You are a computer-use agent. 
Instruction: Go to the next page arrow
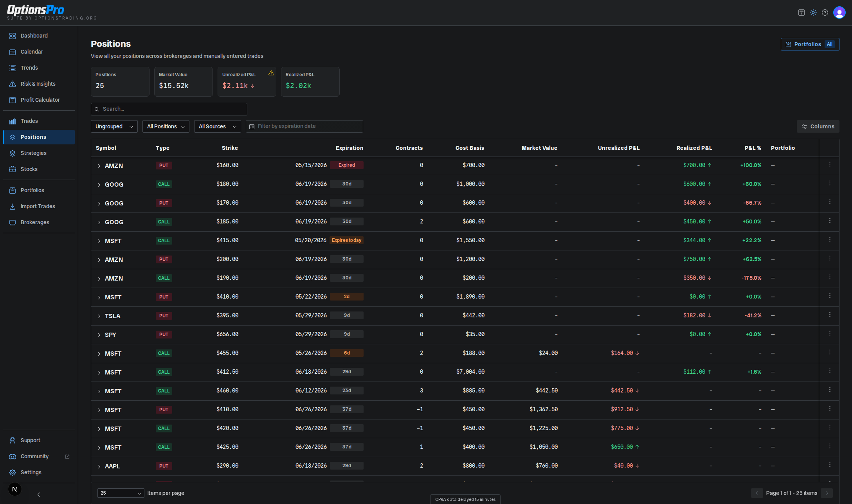(827, 493)
